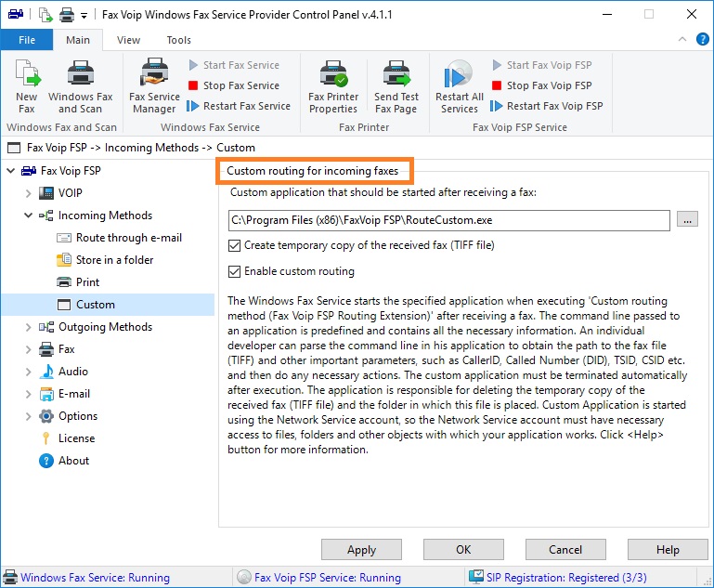Image resolution: width=714 pixels, height=588 pixels.
Task: Click the quick access printer icon
Action: (67, 15)
